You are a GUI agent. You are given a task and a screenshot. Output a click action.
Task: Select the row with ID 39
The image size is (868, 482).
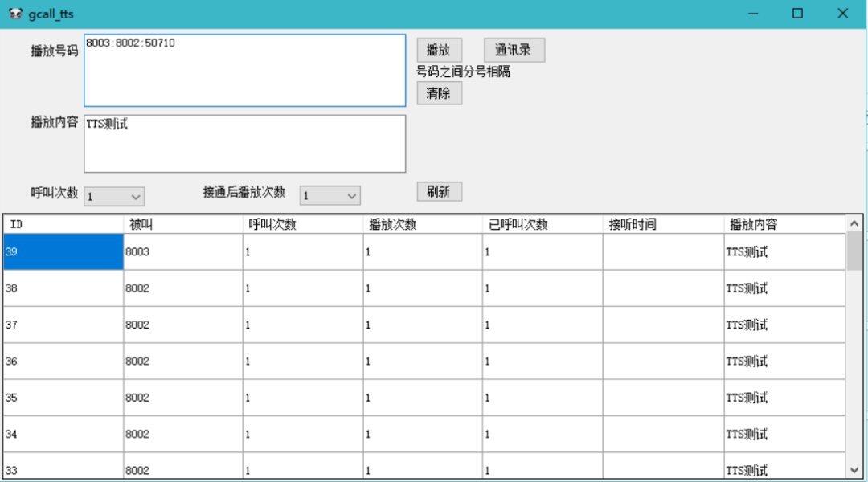pos(63,252)
